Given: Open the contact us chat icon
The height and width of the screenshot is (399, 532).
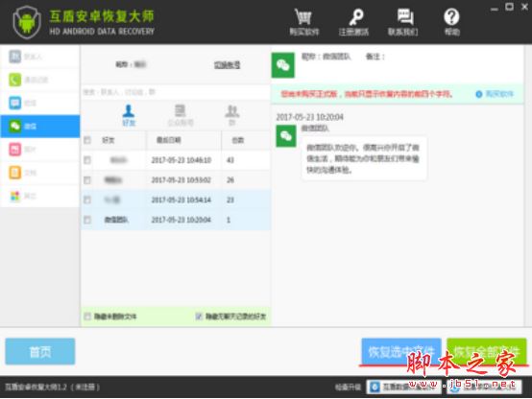Looking at the screenshot, I should 405,17.
